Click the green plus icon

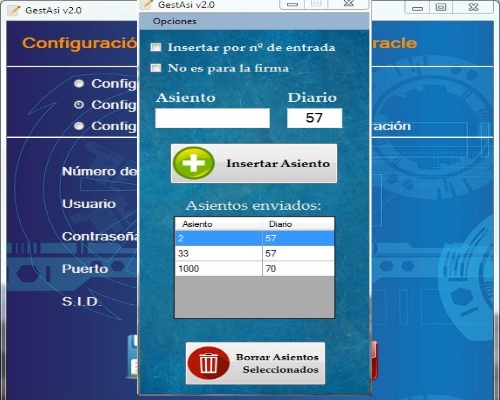pyautogui.click(x=194, y=163)
